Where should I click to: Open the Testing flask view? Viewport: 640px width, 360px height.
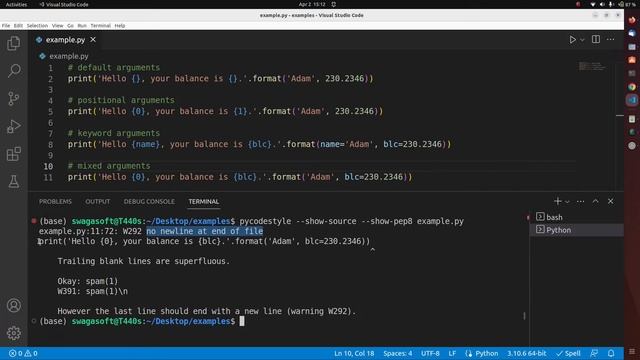pyautogui.click(x=13, y=182)
